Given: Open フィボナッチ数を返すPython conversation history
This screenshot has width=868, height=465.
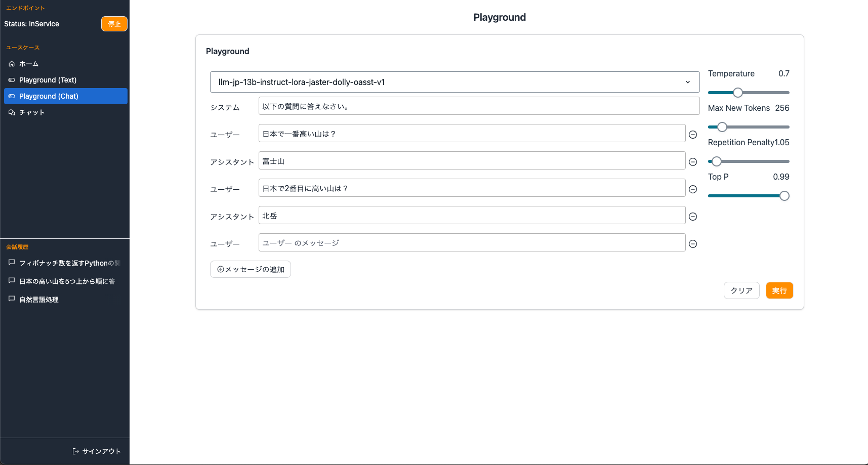Looking at the screenshot, I should tap(65, 263).
